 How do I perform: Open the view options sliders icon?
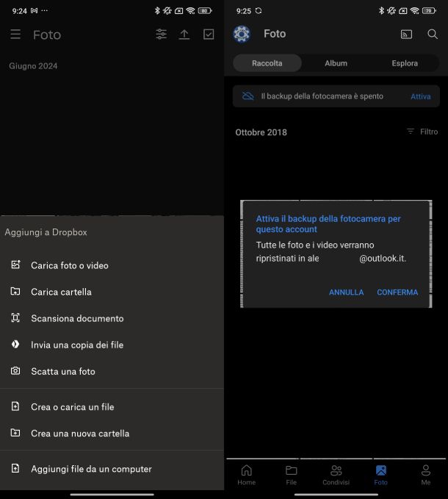click(x=161, y=34)
